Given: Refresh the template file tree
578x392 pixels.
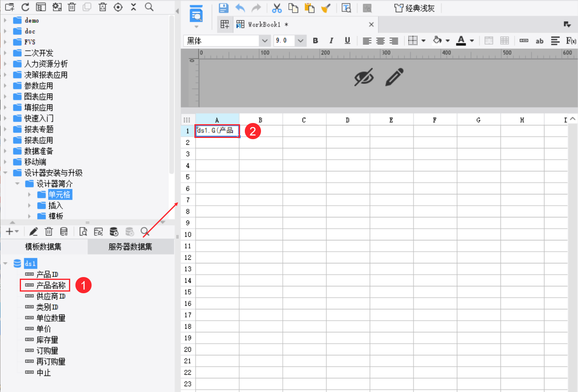Looking at the screenshot, I should click(x=25, y=7).
